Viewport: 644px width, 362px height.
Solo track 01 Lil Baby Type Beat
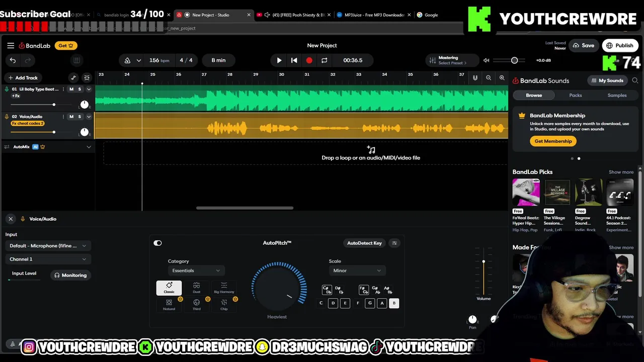[x=79, y=89]
